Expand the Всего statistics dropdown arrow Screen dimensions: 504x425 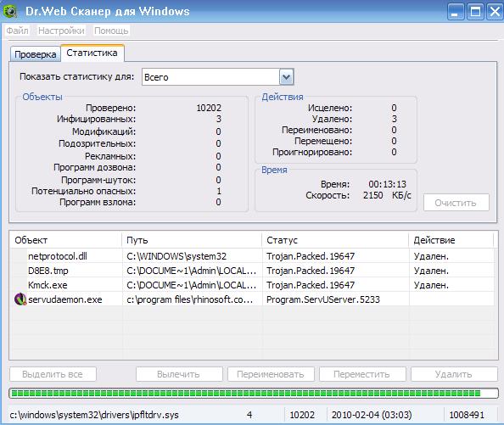pyautogui.click(x=286, y=77)
